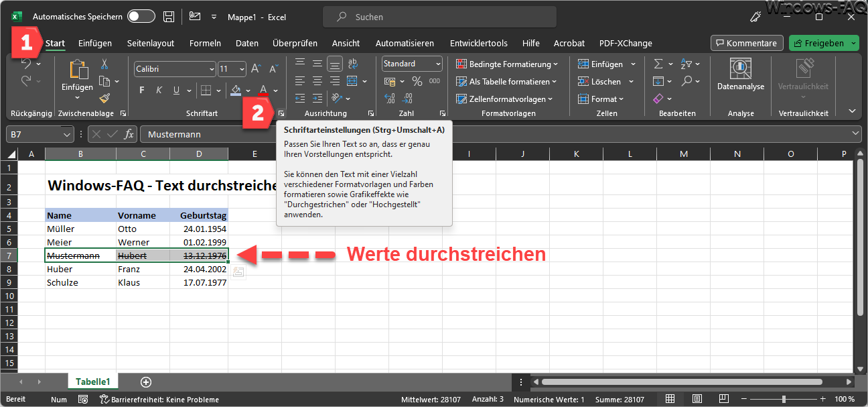Toggle Bold formatting F button
The width and height of the screenshot is (868, 407).
(141, 90)
